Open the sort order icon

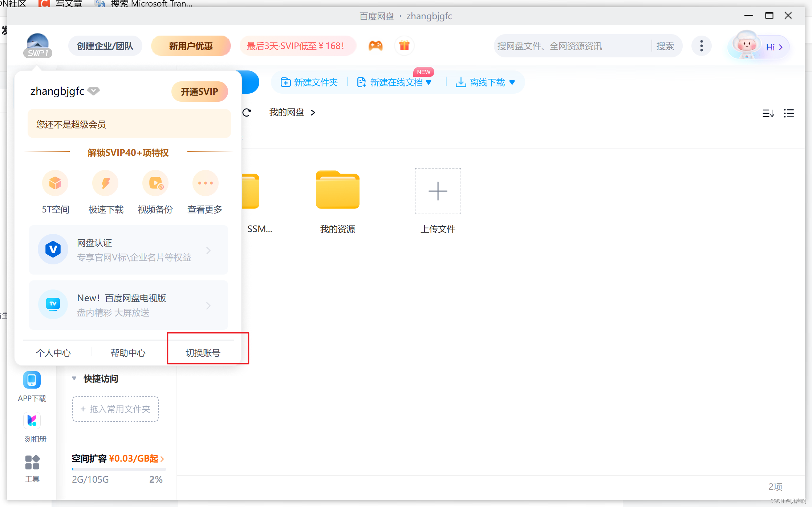click(x=768, y=113)
